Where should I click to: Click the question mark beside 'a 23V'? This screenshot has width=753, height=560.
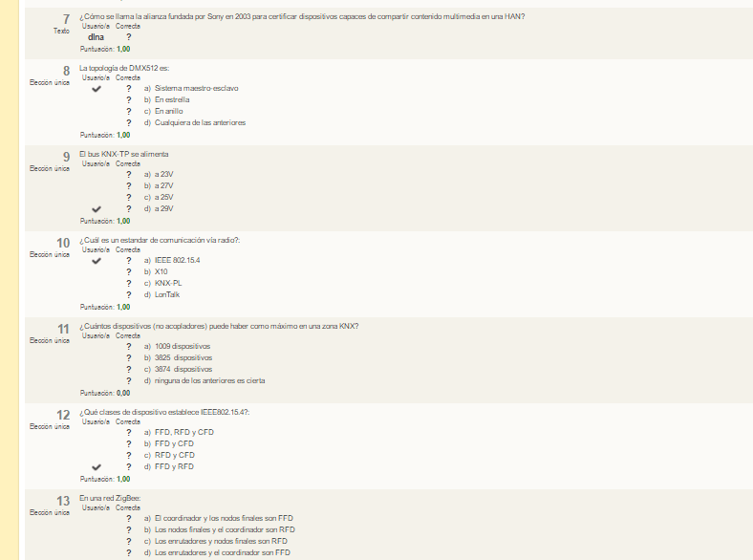point(129,174)
